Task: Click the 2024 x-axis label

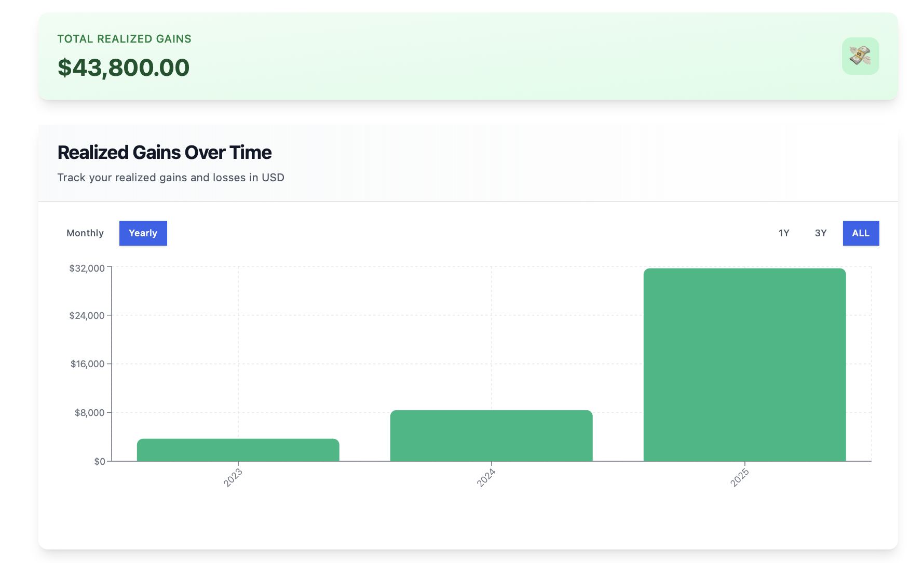Action: pos(486,477)
